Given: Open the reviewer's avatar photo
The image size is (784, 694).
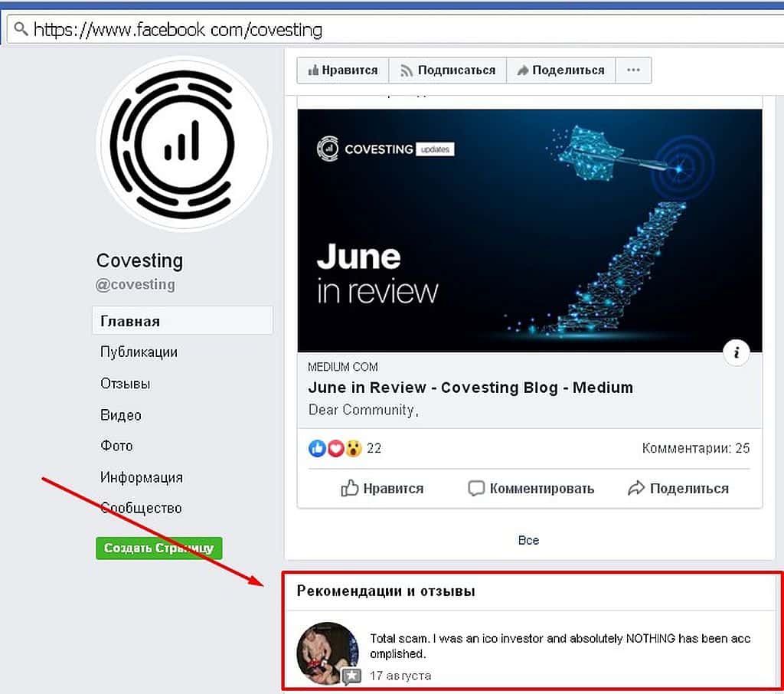Looking at the screenshot, I should click(328, 653).
